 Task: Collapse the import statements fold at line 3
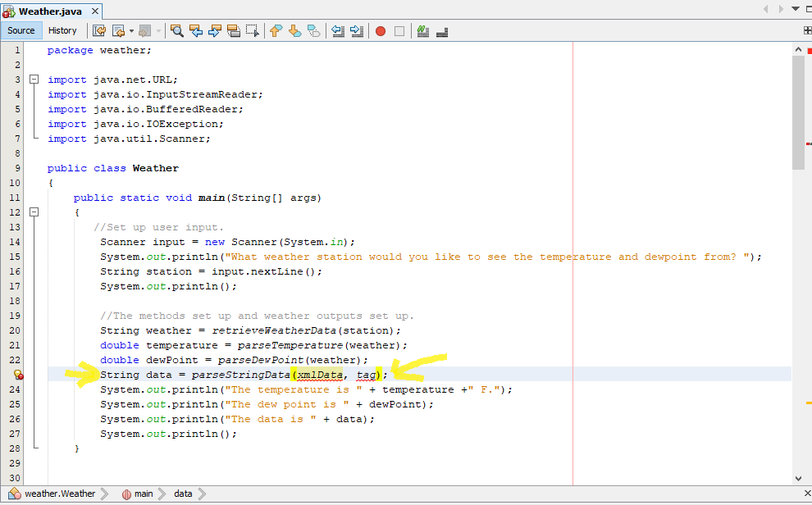click(33, 79)
